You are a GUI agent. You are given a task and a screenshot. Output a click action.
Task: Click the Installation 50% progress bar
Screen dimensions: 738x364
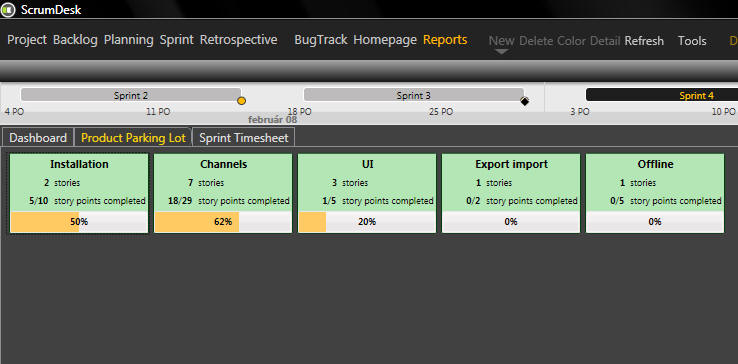pyautogui.click(x=79, y=222)
